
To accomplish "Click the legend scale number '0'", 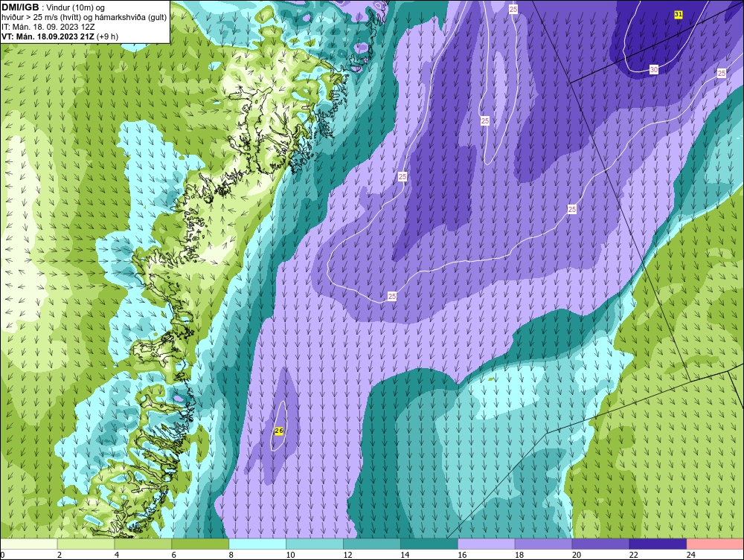I will [2, 555].
